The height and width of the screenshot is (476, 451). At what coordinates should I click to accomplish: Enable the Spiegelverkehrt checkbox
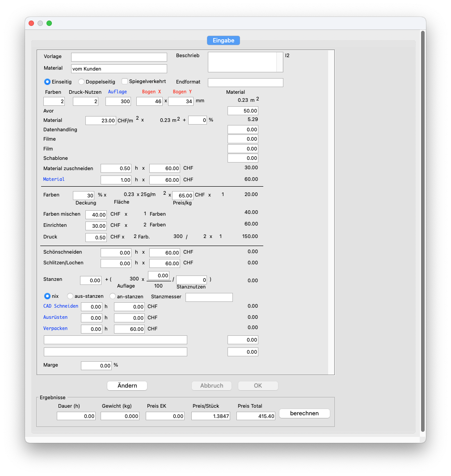(x=125, y=81)
